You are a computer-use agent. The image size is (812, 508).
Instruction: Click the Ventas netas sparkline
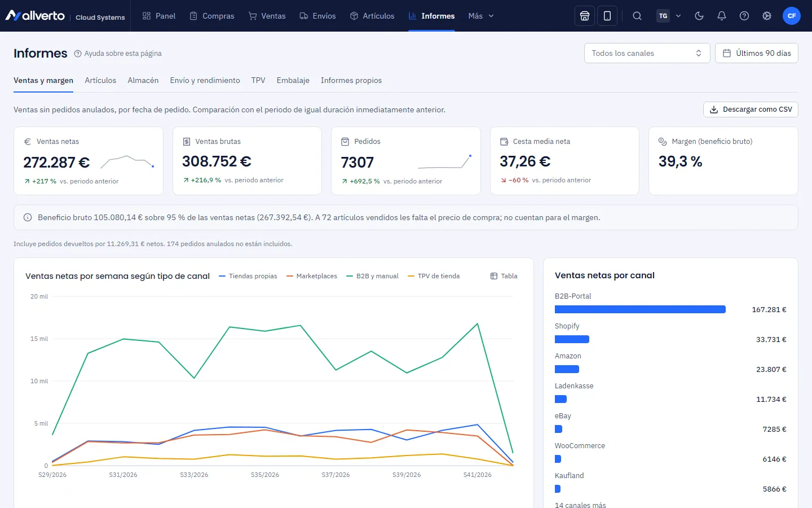pos(127,162)
